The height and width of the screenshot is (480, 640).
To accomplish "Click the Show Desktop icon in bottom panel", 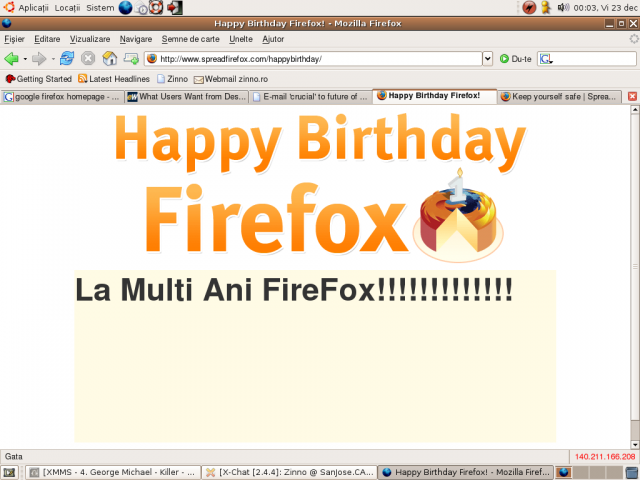I will click(10, 471).
